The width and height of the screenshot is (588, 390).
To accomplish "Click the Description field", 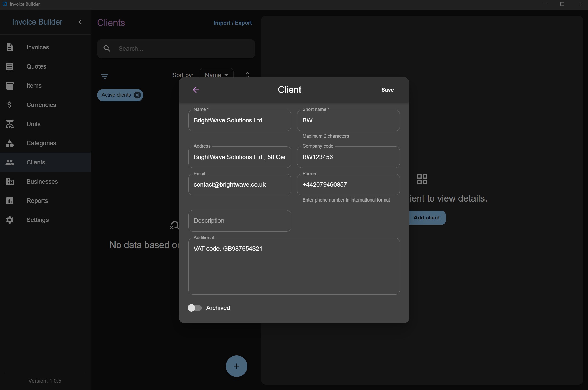I will click(x=240, y=221).
